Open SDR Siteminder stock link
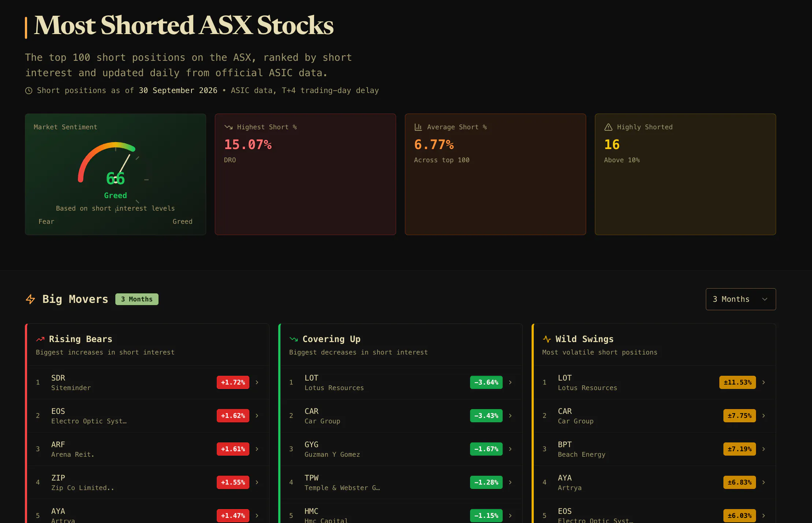 [x=148, y=382]
